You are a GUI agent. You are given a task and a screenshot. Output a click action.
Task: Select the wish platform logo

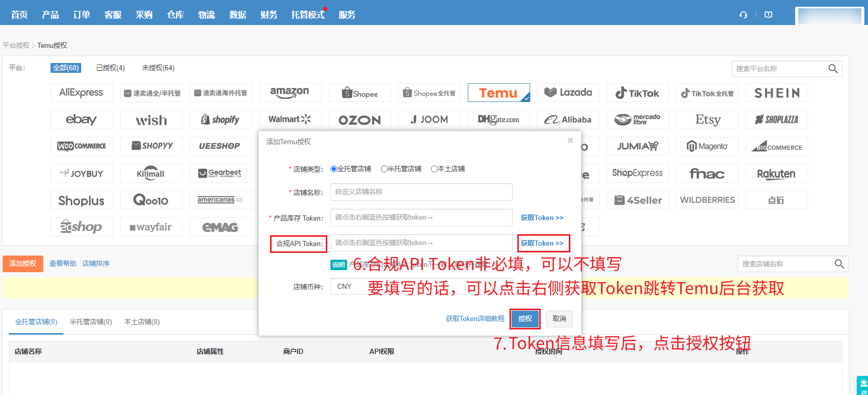151,120
